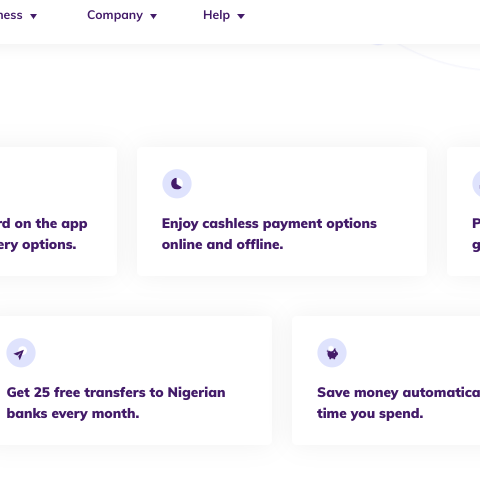
Task: Click the piggy bank savings icon
Action: click(x=332, y=353)
